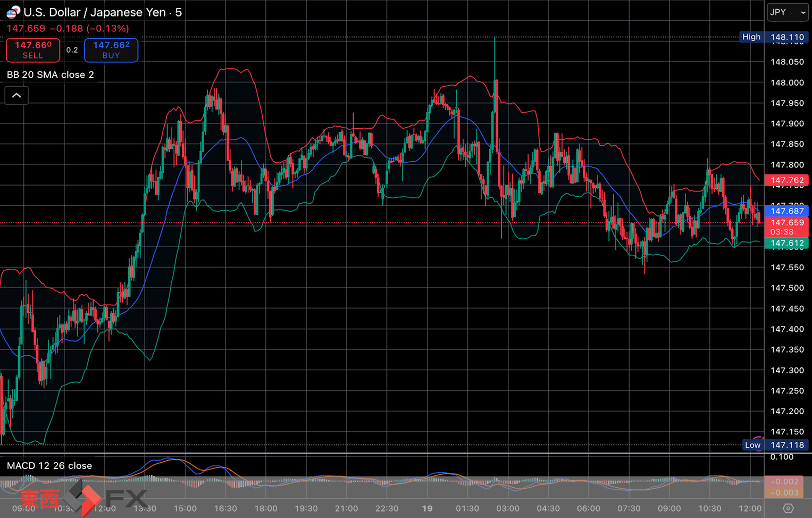Select the BB 20 SMA close 2 indicator label
This screenshot has height=518, width=812.
(51, 75)
